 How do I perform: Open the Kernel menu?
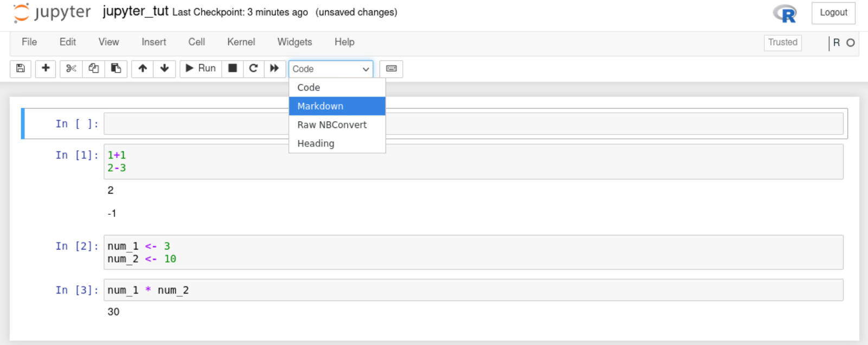click(241, 42)
